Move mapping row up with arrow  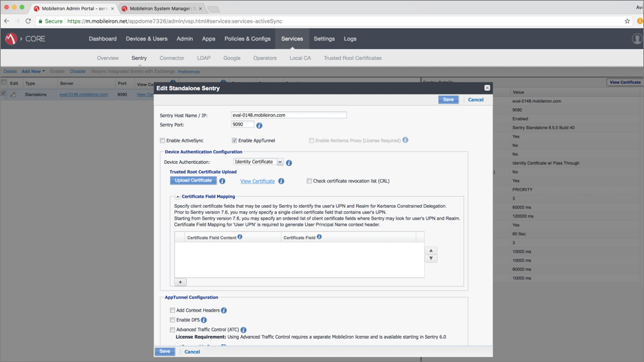click(431, 251)
